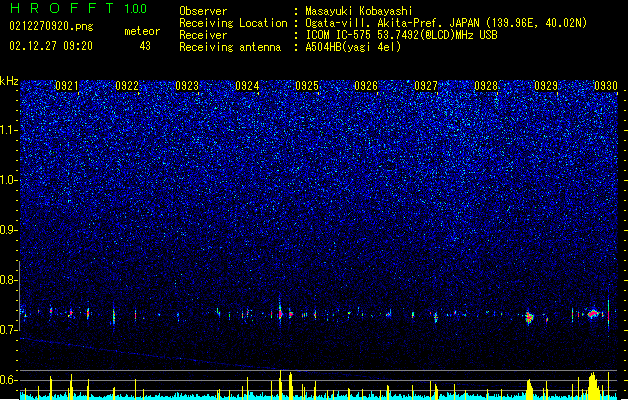Click the large meteor echo before 0930
629x400 pixels.
pyautogui.click(x=593, y=314)
